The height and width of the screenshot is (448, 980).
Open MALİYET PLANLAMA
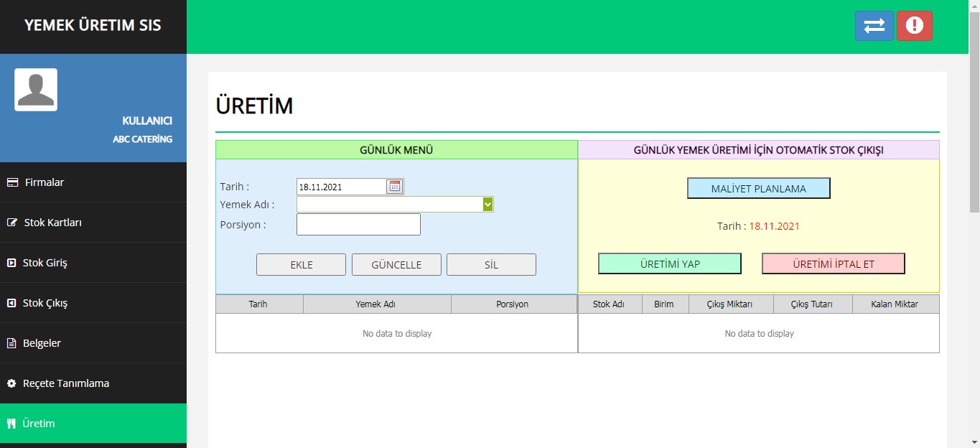coord(758,188)
